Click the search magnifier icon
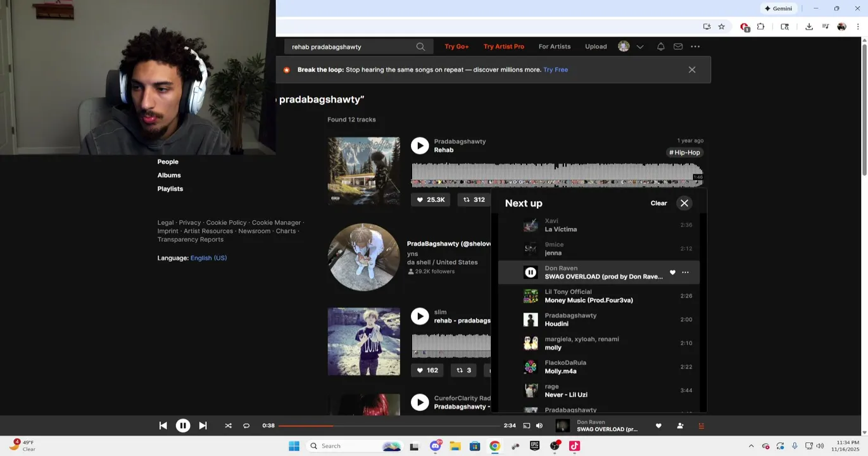The image size is (868, 456). 420,47
